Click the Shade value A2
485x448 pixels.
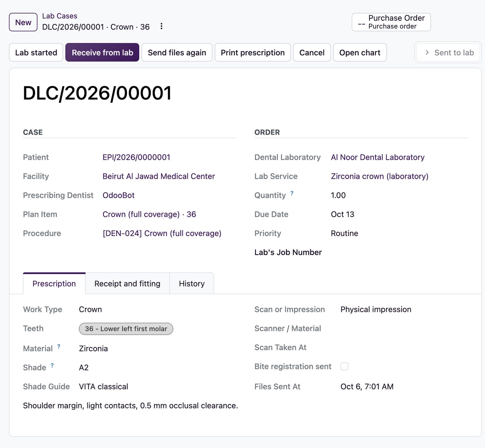(x=84, y=368)
